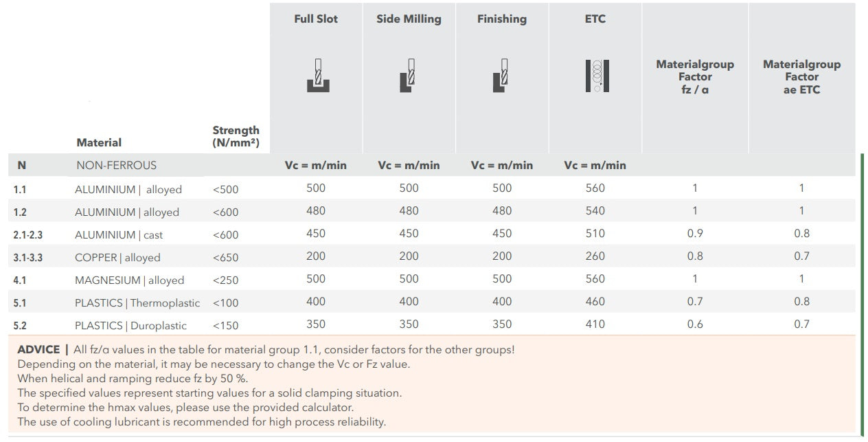Click the Full Slot milling icon
Viewport: 868px width, 442px height.
pos(317,76)
